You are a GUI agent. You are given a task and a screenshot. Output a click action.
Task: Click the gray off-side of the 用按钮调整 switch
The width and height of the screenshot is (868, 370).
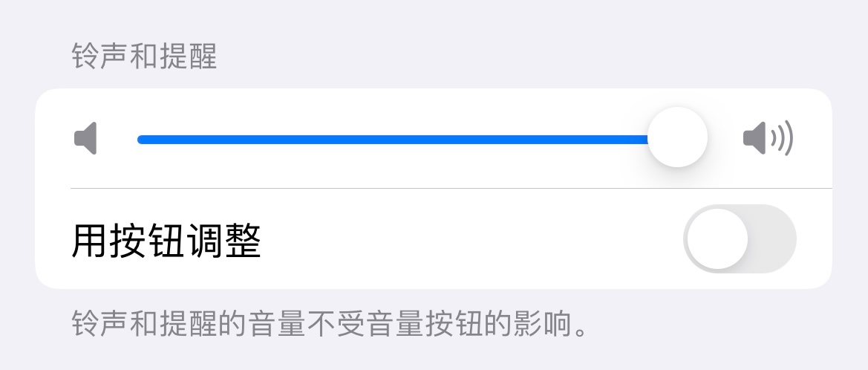click(772, 238)
